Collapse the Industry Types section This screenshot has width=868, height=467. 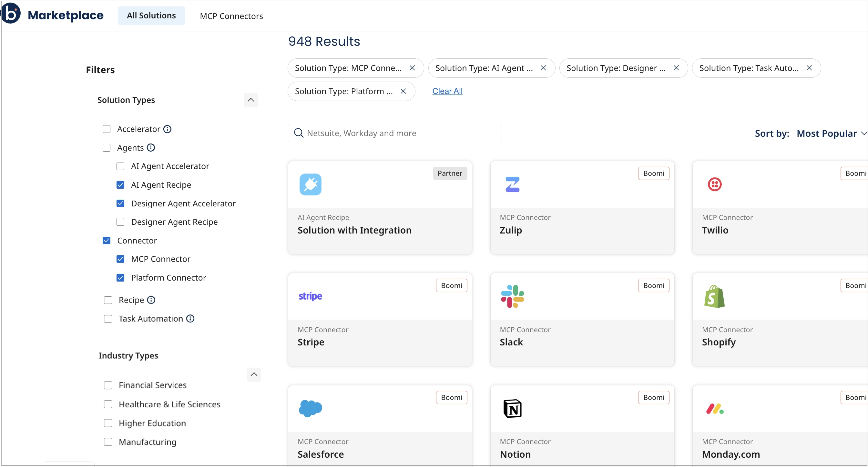pos(254,374)
